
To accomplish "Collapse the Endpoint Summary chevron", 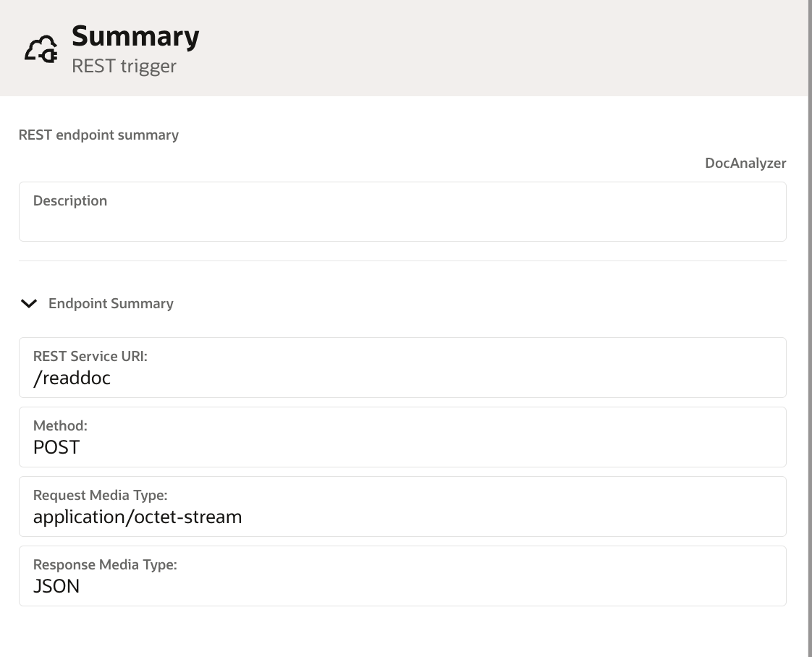I will 29,303.
